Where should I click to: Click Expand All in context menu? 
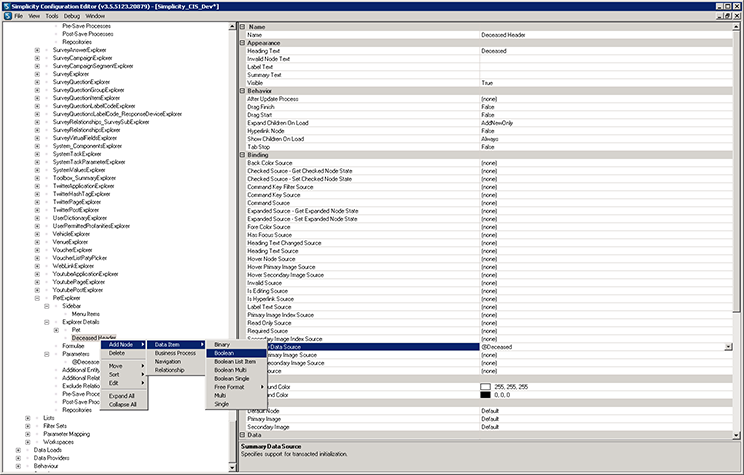(x=124, y=396)
